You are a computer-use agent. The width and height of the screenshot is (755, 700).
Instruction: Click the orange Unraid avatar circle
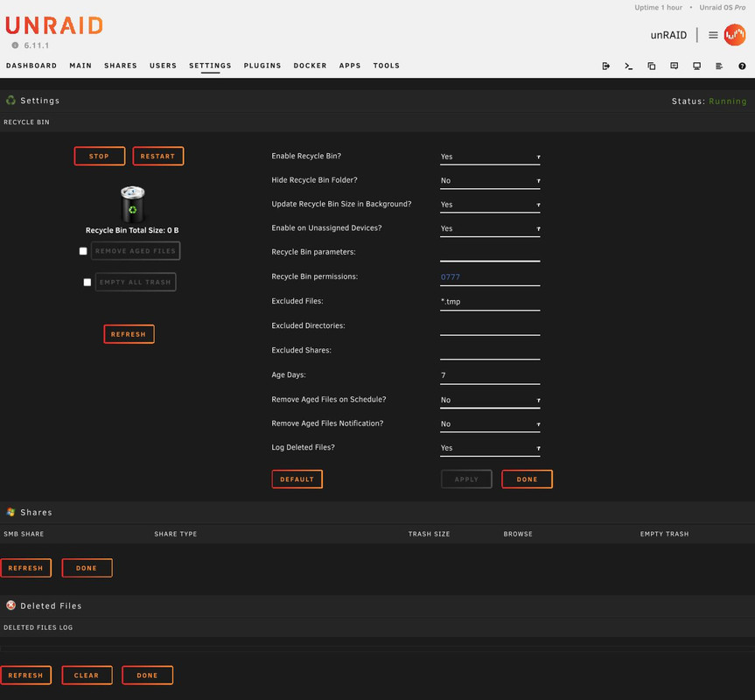735,35
